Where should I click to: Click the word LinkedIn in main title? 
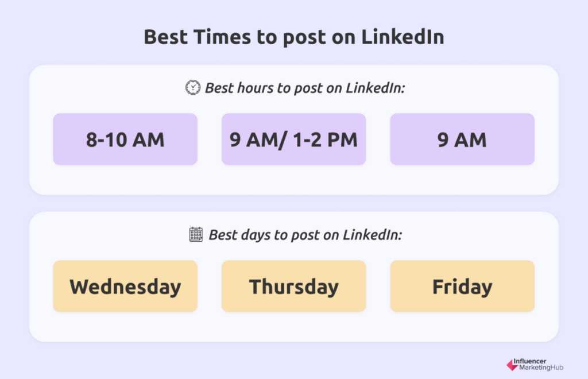coord(403,37)
